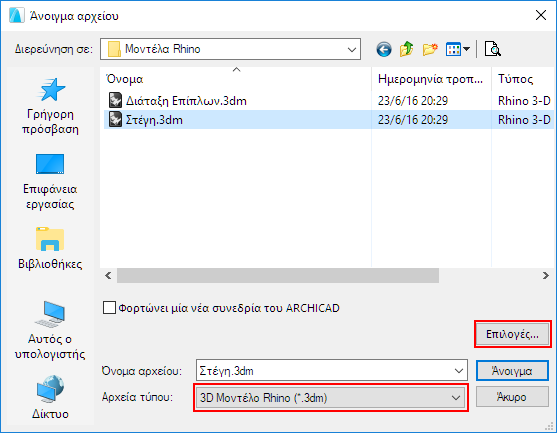The image size is (557, 433).
Task: Go back using the blue arrow icon
Action: tap(384, 49)
